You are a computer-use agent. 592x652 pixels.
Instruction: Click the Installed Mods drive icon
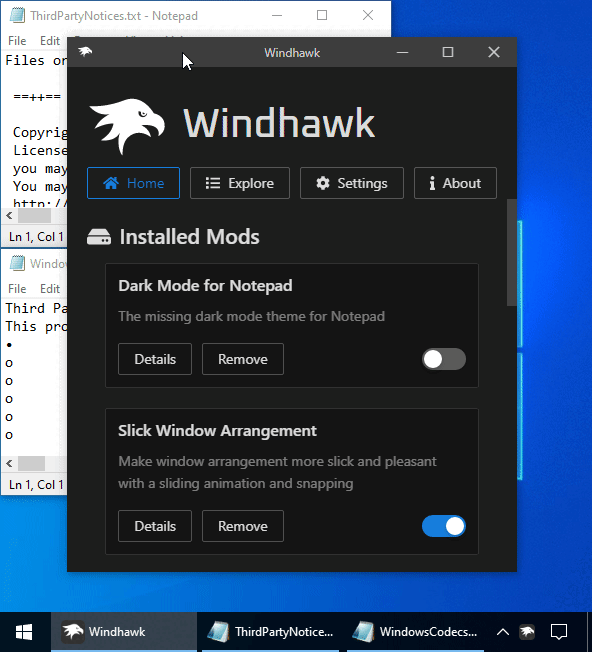tap(99, 237)
